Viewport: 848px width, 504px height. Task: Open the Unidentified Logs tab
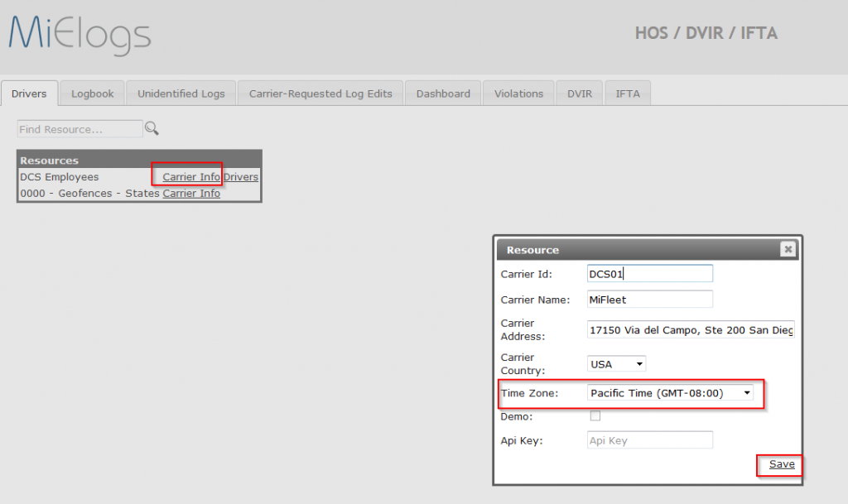[181, 94]
